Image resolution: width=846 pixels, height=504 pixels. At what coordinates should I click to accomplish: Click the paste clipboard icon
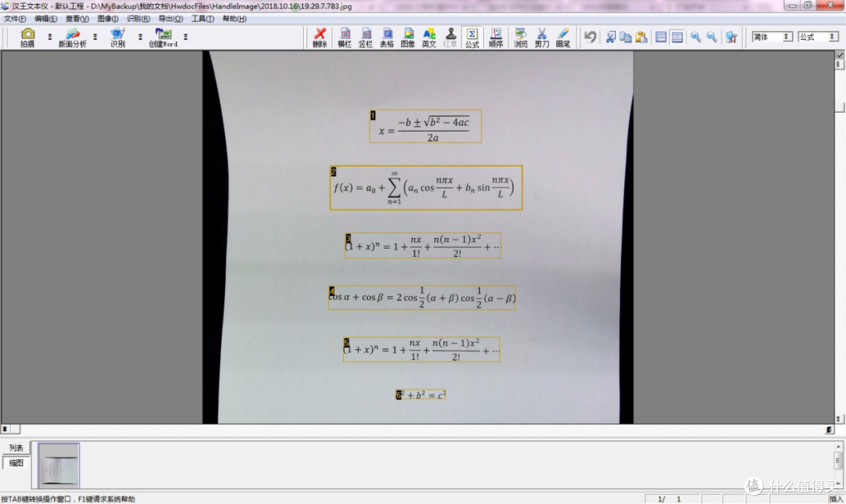641,37
